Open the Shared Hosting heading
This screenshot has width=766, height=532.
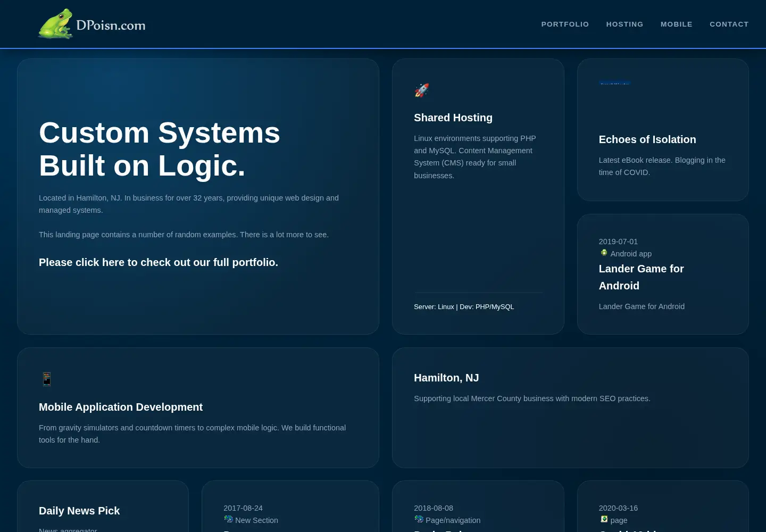click(453, 118)
